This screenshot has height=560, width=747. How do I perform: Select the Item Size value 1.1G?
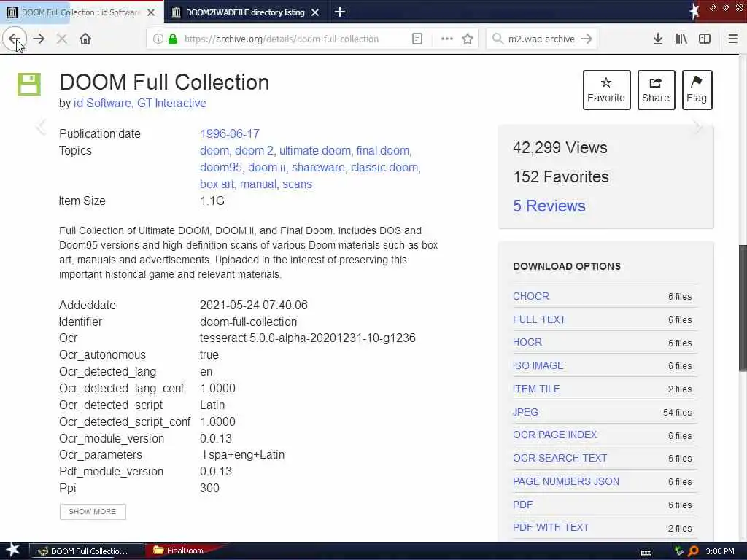click(212, 201)
